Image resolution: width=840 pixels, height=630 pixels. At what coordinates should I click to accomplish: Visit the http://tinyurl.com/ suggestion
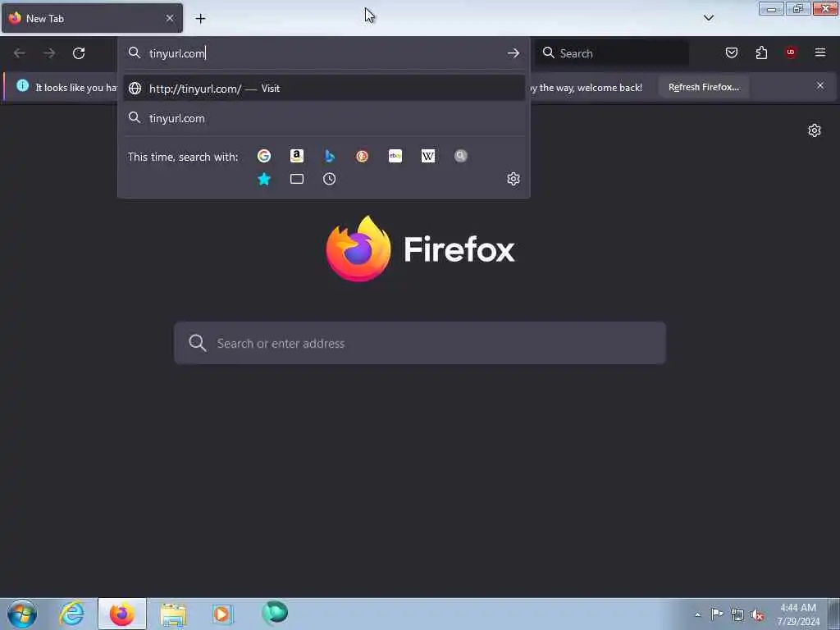point(323,89)
